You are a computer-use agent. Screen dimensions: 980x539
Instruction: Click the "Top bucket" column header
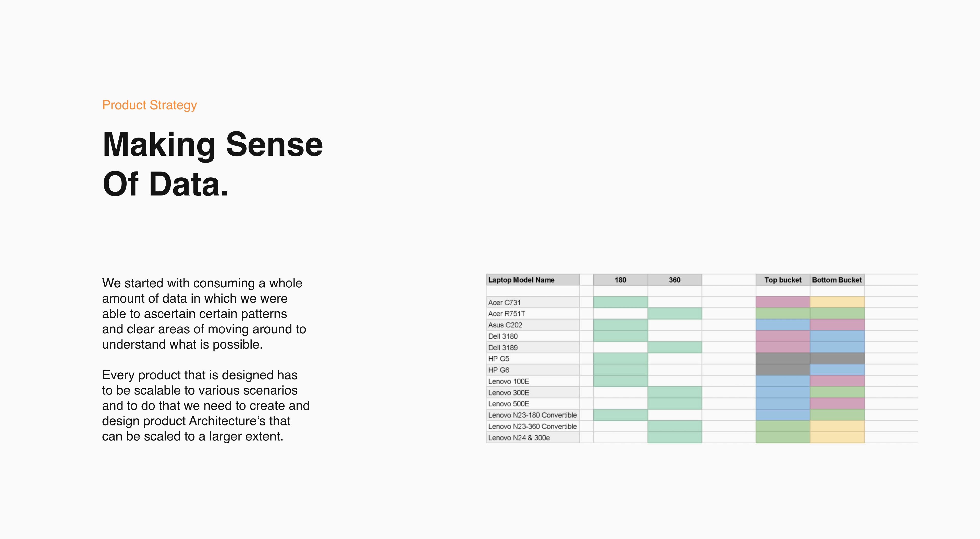point(782,280)
